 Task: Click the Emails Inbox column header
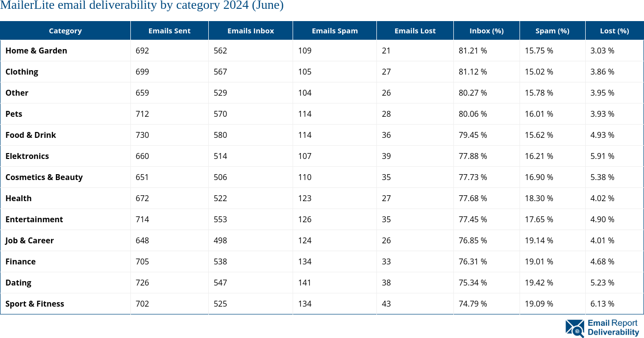coord(250,30)
